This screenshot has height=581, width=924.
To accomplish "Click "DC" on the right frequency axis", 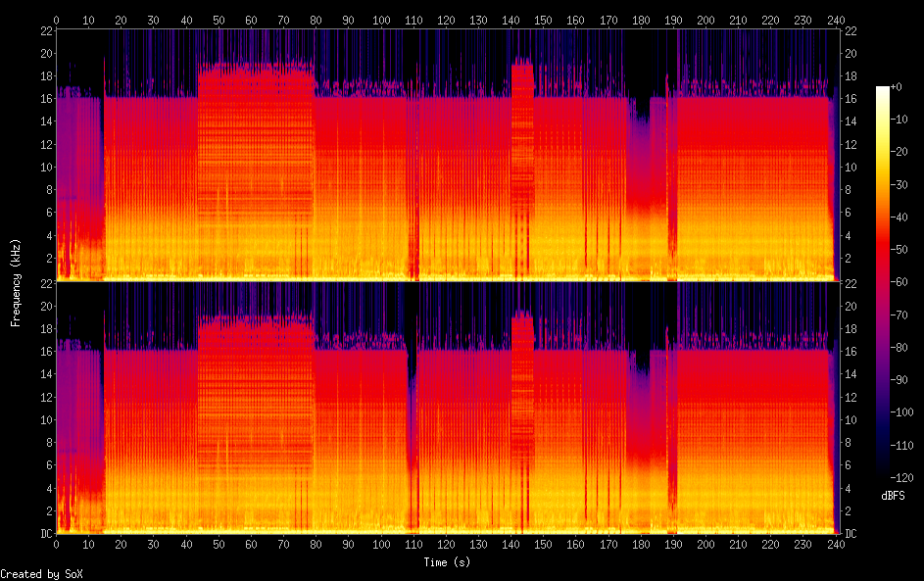I will coord(851,534).
